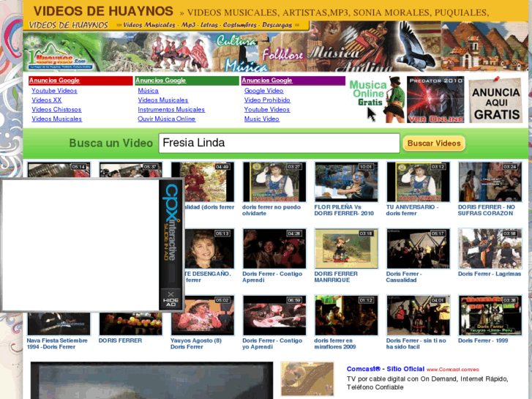532x399 pixels.
Task: Open the Predator 2010 Ver Online ad
Action: 435,100
